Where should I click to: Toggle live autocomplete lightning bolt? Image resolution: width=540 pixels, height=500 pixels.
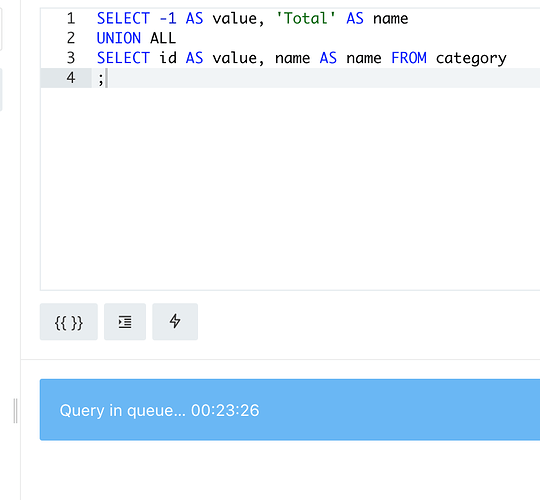coord(175,322)
